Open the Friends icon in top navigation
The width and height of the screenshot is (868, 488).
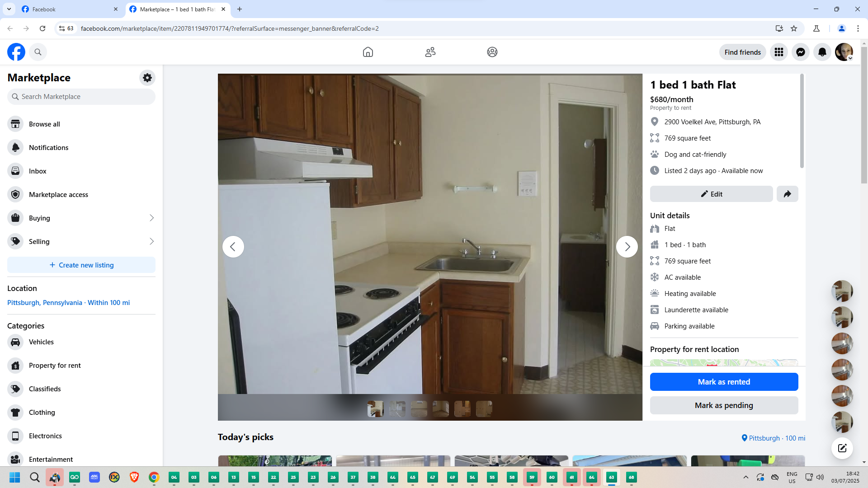pos(430,52)
